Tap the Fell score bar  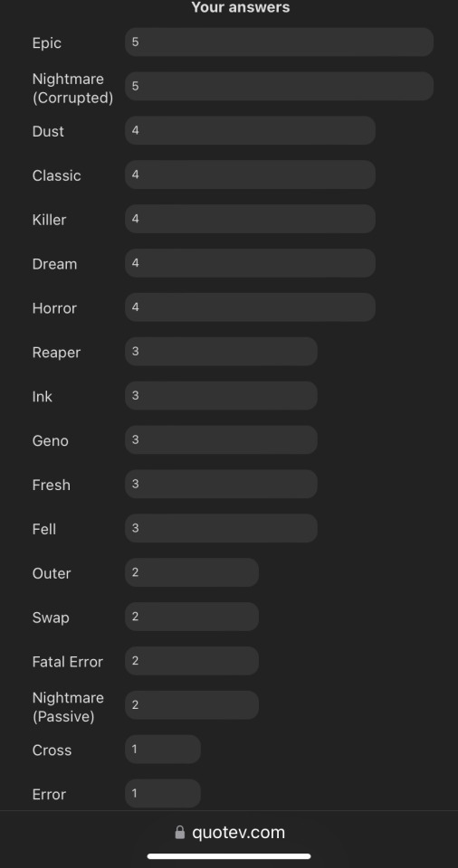coord(221,528)
